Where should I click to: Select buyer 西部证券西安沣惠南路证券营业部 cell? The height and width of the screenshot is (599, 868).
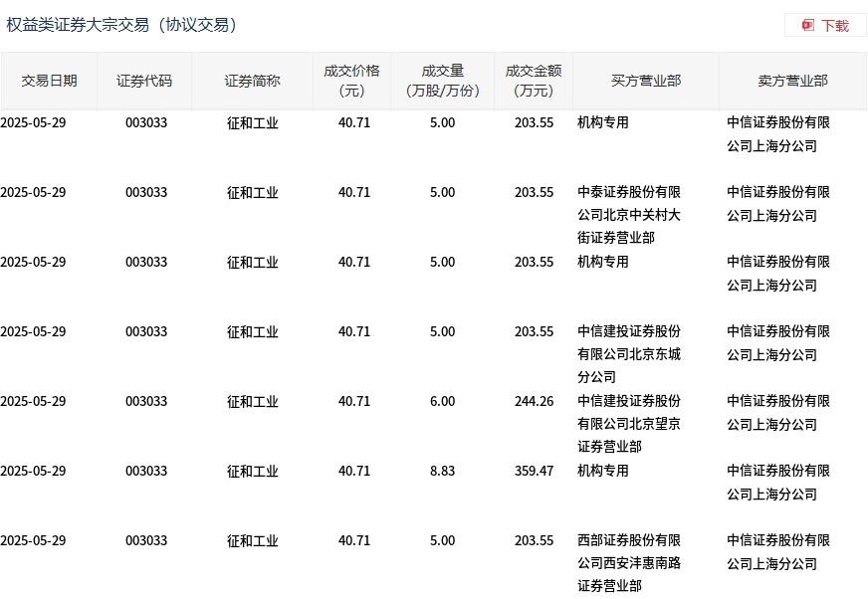[x=629, y=563]
